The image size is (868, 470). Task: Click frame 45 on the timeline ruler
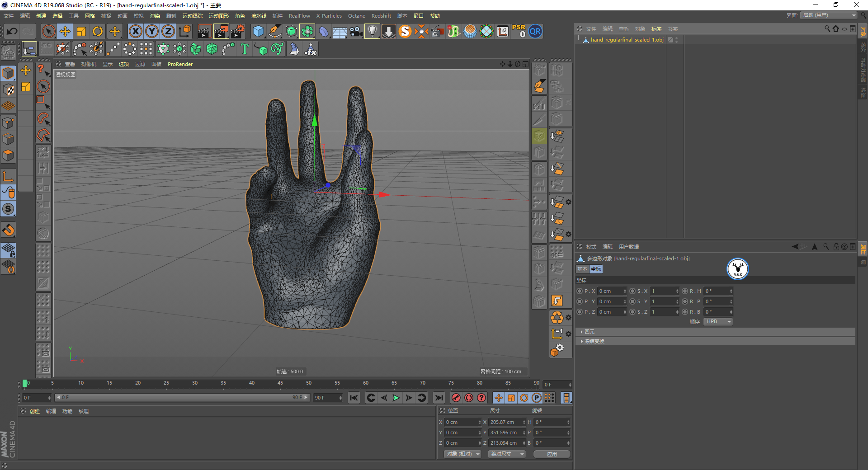tap(280, 383)
